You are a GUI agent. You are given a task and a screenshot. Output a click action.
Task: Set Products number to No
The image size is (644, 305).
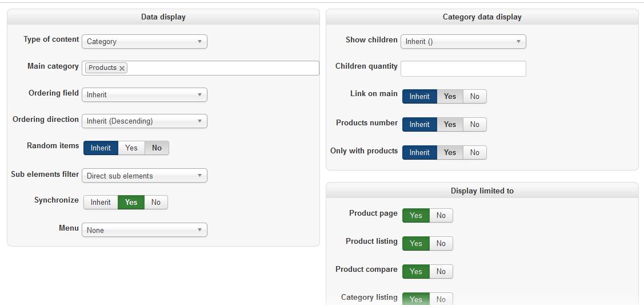point(475,125)
